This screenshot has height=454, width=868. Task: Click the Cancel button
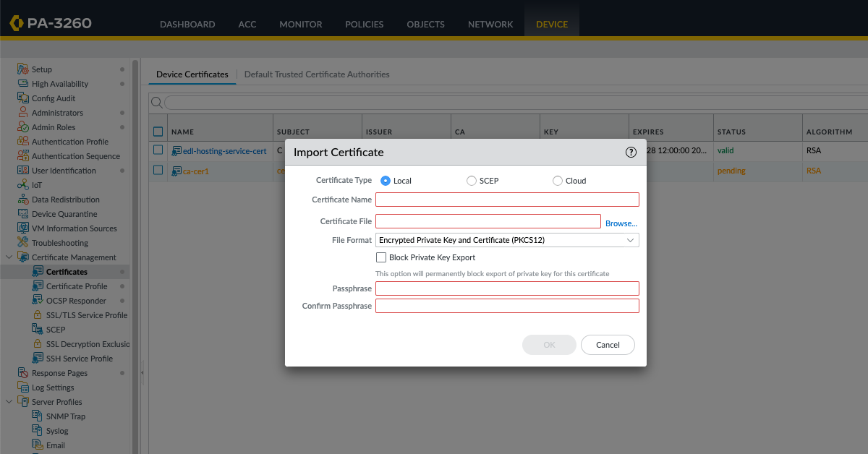pos(608,345)
